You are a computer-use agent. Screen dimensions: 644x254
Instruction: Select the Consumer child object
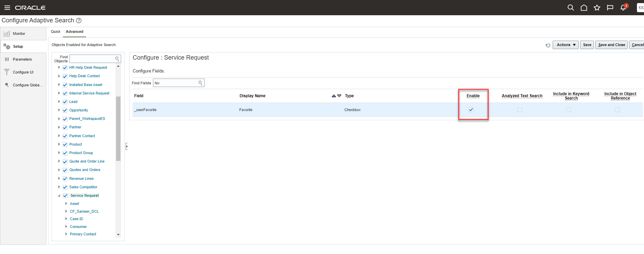coord(78,227)
